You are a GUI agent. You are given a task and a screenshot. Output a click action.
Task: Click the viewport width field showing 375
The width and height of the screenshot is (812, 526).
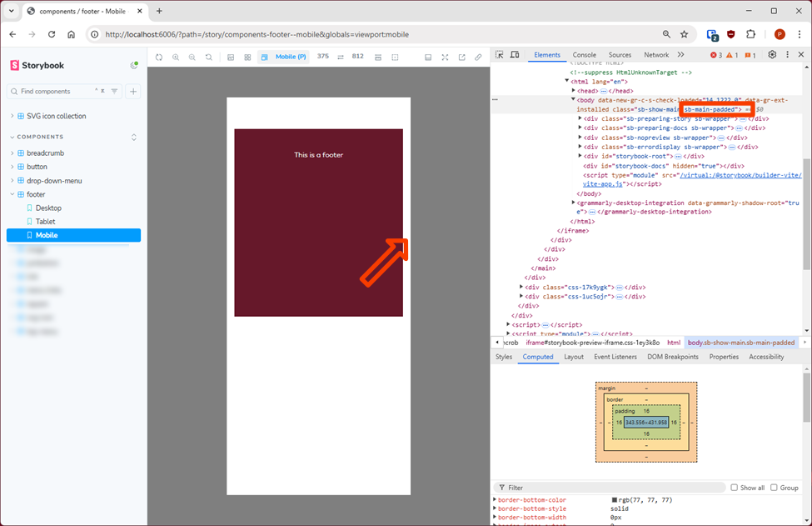(323, 57)
